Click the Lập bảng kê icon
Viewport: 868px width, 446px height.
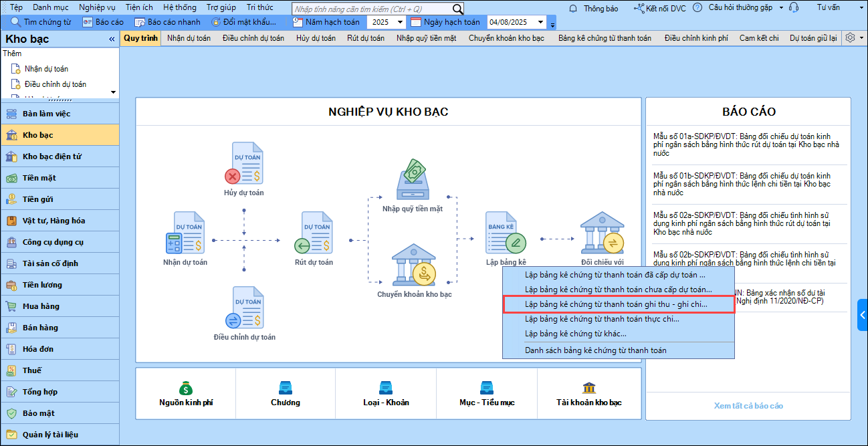tap(506, 233)
